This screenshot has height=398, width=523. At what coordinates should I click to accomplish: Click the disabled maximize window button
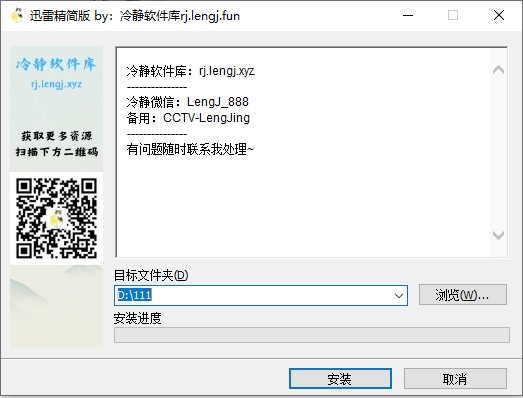pyautogui.click(x=453, y=15)
